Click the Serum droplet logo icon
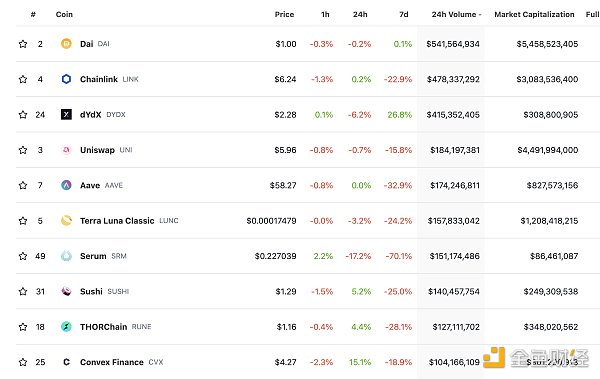The image size is (600, 379). coord(66,256)
